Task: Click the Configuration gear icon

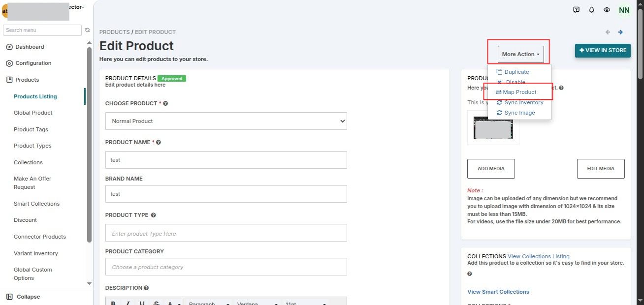Action: point(9,63)
